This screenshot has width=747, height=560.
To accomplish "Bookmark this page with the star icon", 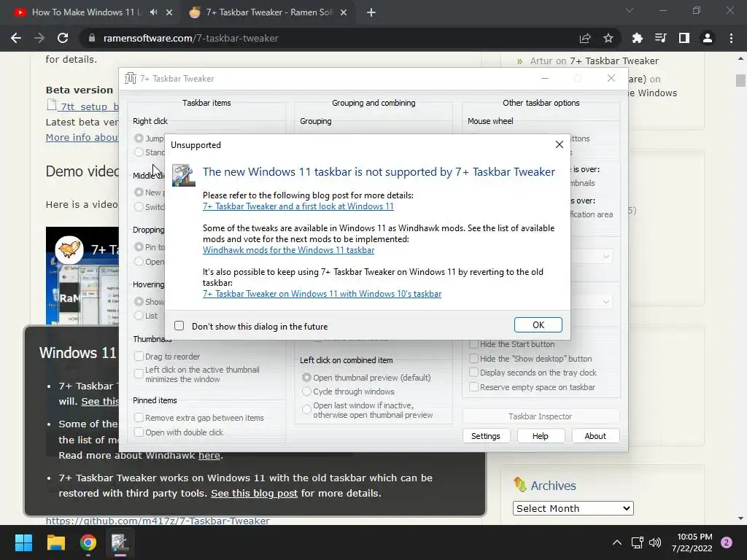I will point(608,39).
